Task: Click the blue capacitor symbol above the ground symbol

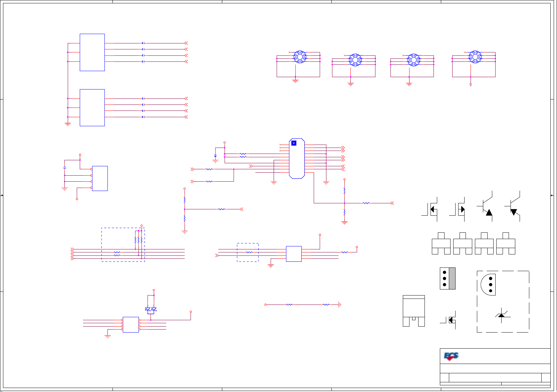Action: [215, 156]
